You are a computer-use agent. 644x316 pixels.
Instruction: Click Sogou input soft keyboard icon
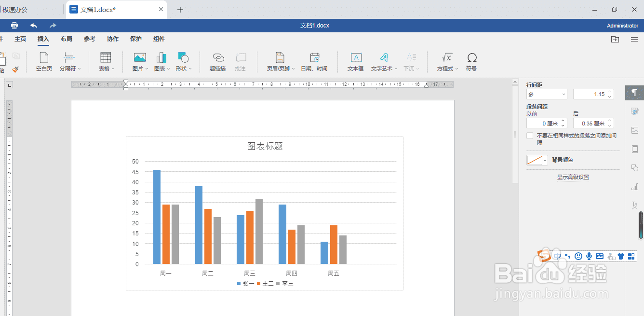[x=600, y=256]
